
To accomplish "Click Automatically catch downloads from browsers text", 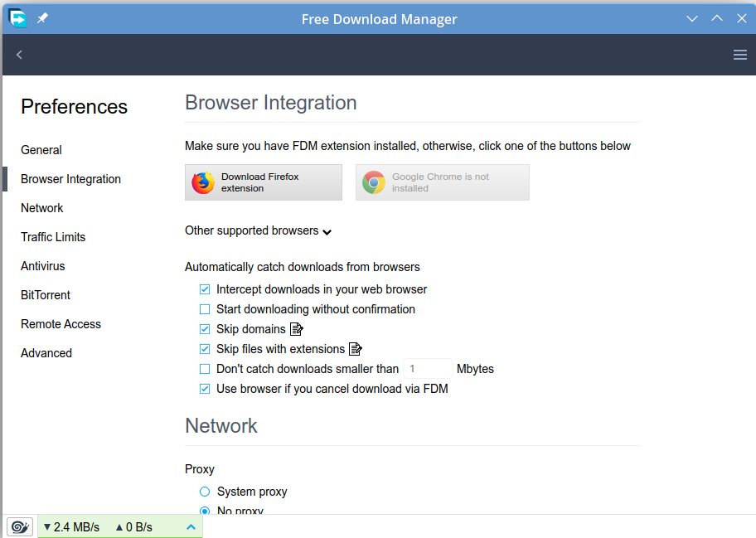I will 303,267.
